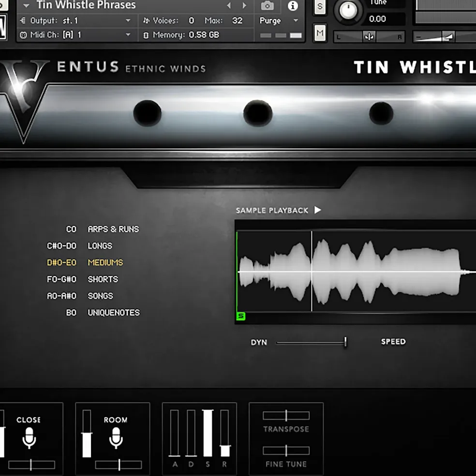Click the C#0-D0 key range label
Image resolution: width=476 pixels, height=476 pixels.
[x=61, y=245]
